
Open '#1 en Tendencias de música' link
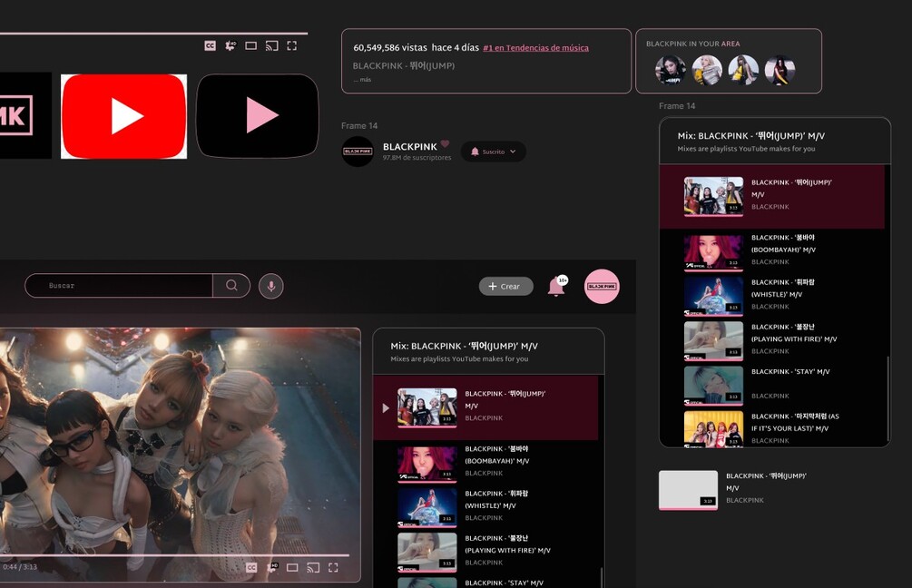(535, 48)
